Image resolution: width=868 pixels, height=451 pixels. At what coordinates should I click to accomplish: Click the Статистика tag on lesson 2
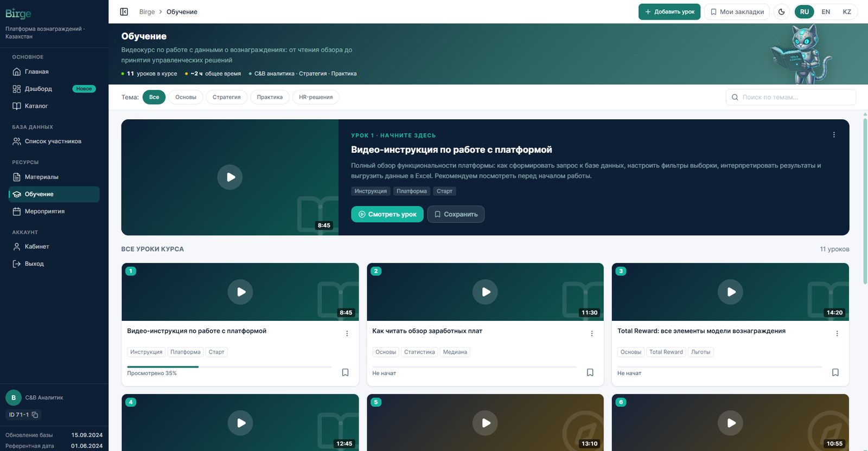click(x=419, y=352)
